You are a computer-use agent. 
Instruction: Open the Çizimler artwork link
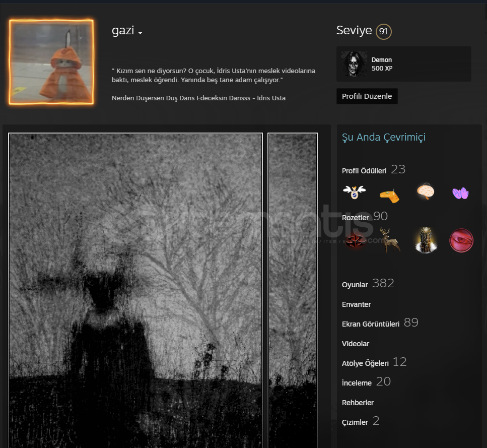(355, 422)
